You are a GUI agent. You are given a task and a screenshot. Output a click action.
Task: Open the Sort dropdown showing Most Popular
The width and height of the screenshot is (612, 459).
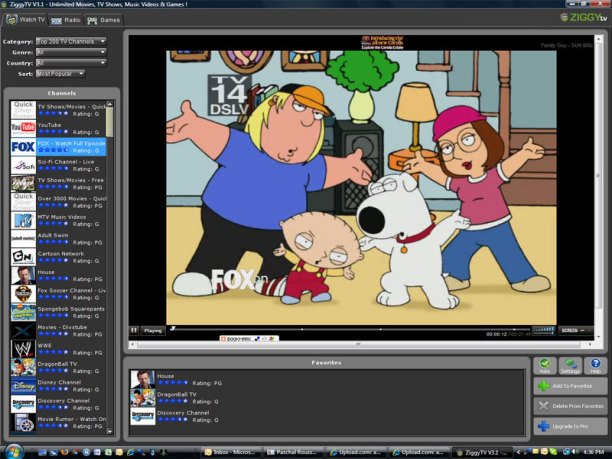pos(60,73)
